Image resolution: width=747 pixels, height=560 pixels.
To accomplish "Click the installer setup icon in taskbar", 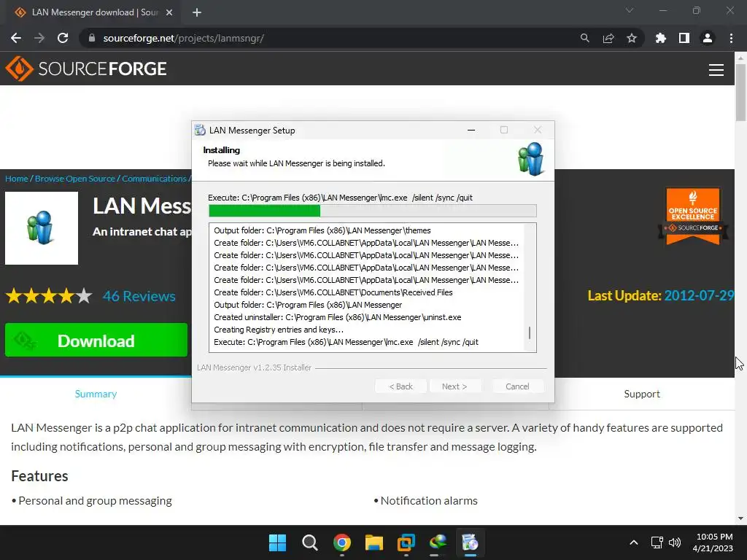I will (471, 542).
